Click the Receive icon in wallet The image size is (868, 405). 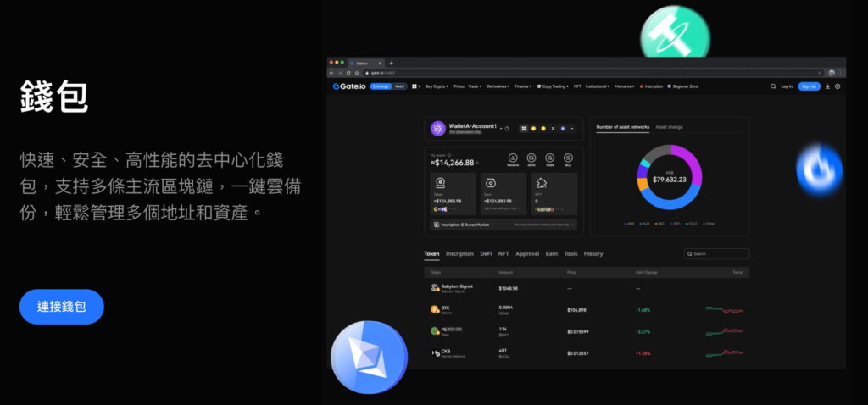(x=513, y=158)
